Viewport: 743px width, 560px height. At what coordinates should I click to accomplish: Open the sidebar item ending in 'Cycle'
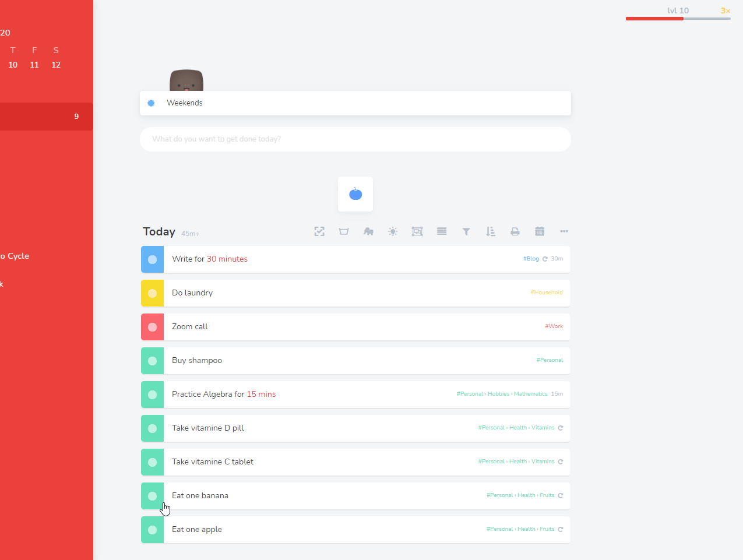tap(15, 256)
